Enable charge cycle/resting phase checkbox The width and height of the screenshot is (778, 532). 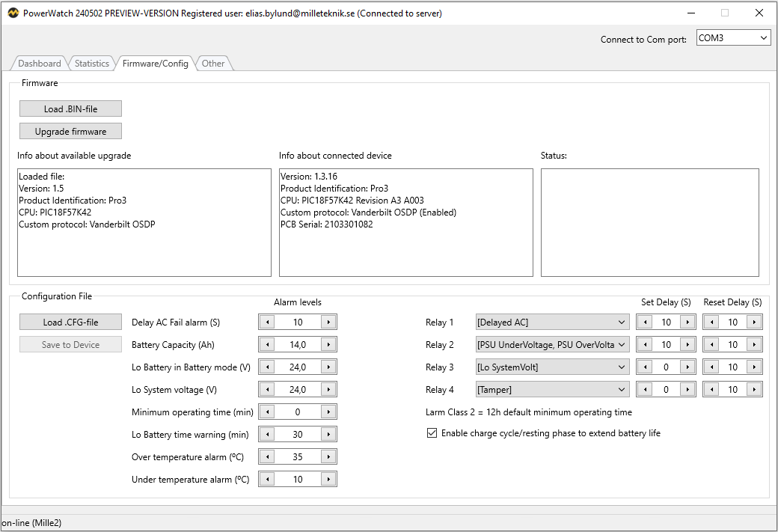pos(432,432)
